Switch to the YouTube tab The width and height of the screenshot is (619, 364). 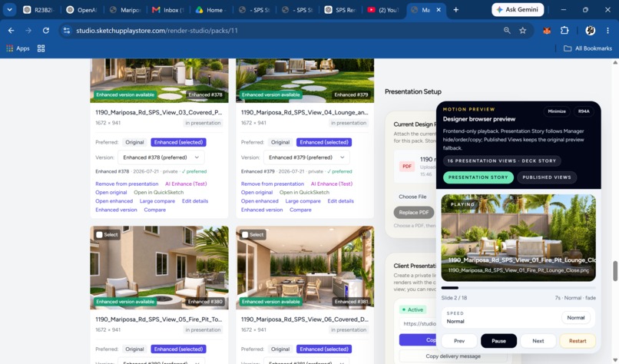point(383,10)
